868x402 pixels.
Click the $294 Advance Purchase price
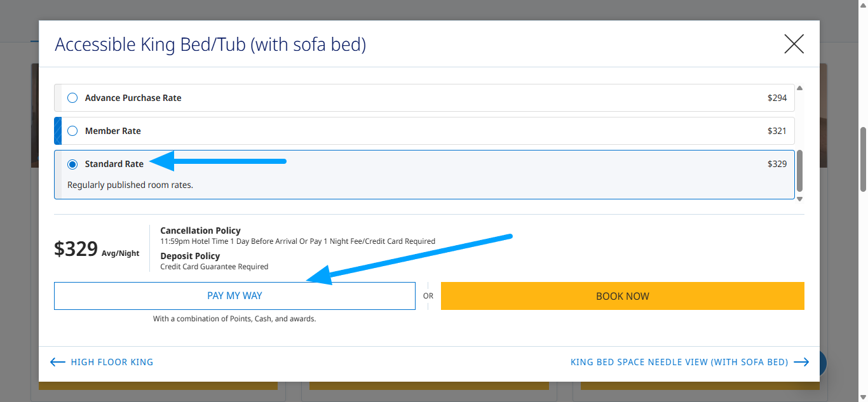point(777,98)
